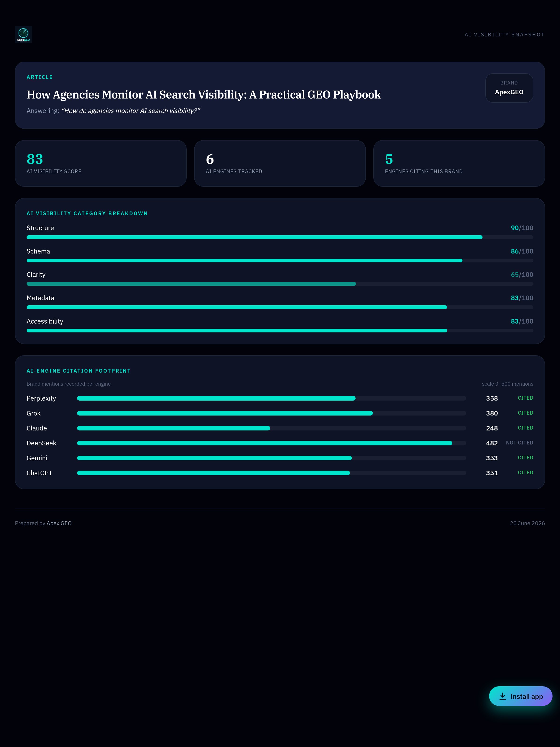The width and height of the screenshot is (560, 747).
Task: Click the DeepSeek mentions bar
Action: [x=271, y=443]
